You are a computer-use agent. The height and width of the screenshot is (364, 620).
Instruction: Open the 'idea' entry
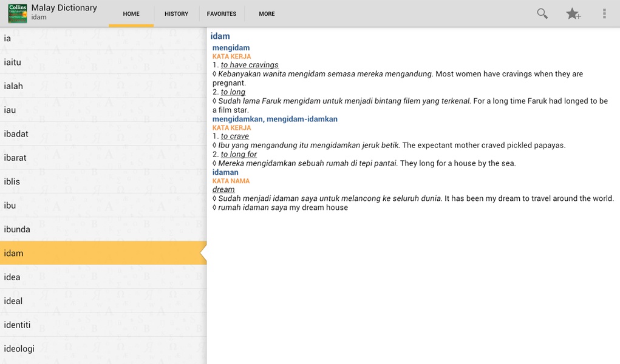pos(103,277)
